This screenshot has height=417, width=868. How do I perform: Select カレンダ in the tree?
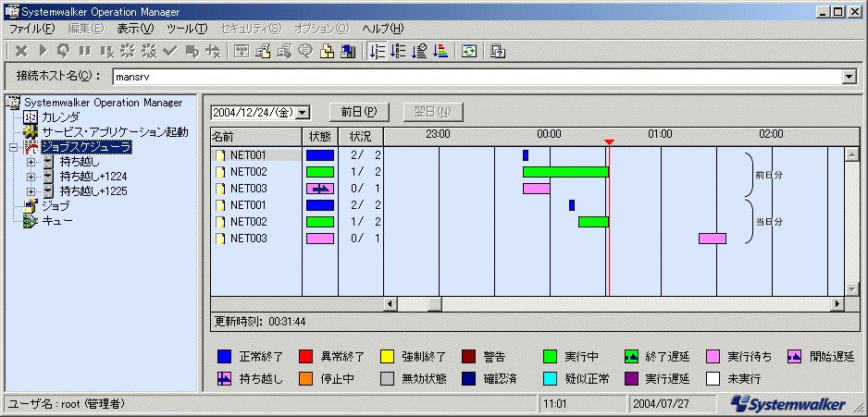[60, 117]
